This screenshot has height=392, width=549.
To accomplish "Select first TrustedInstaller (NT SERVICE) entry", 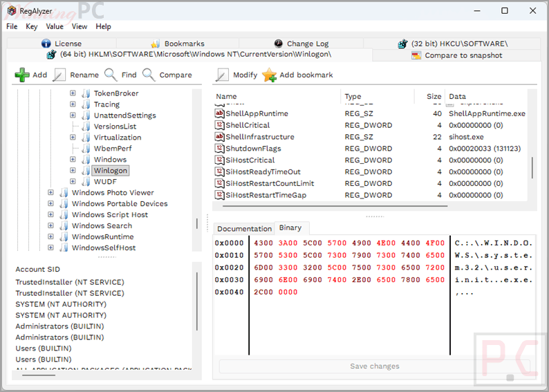I will [70, 282].
